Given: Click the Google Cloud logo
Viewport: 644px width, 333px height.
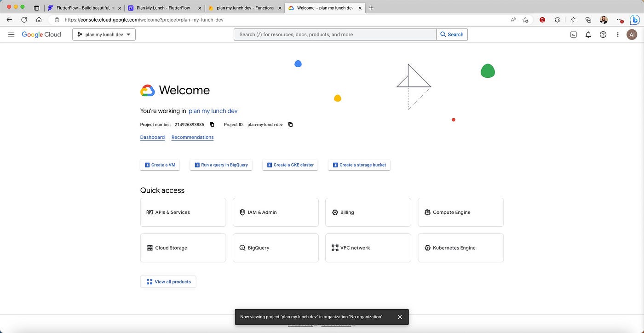Looking at the screenshot, I should [x=41, y=34].
